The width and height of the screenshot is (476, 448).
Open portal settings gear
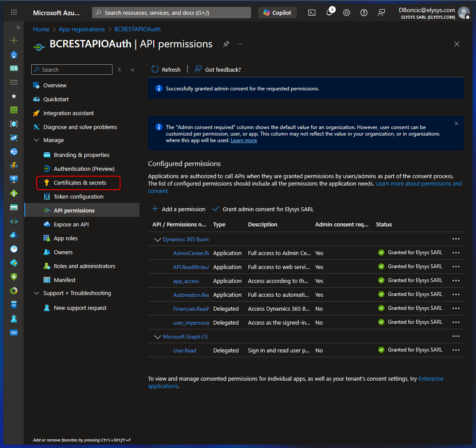pos(347,13)
